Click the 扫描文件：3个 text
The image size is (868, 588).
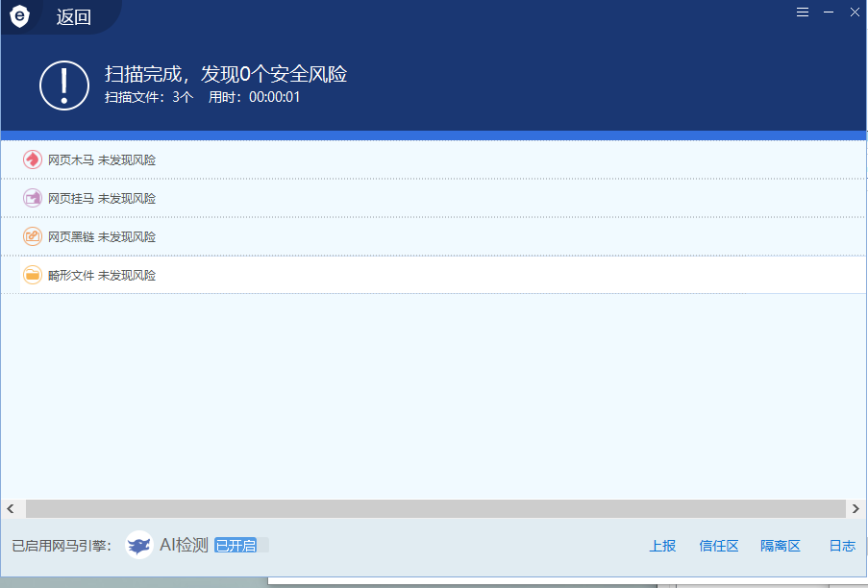[x=149, y=97]
